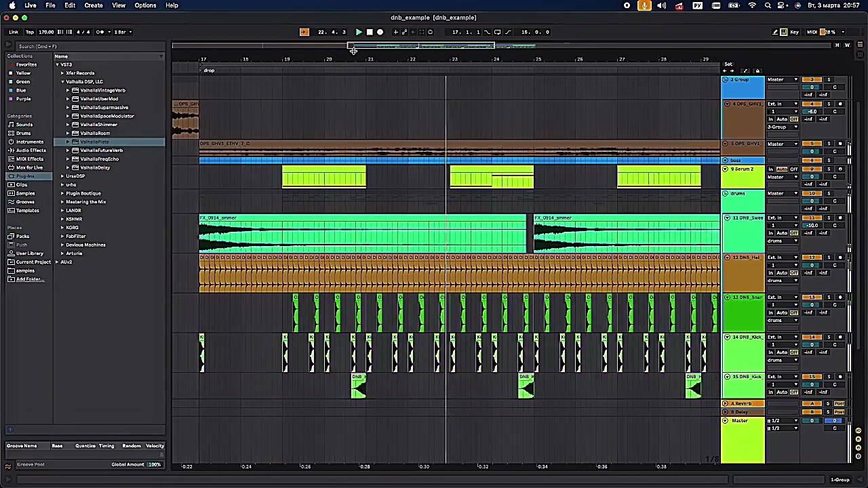
Task: Click the Punch-In switch icon
Action: pos(487,32)
